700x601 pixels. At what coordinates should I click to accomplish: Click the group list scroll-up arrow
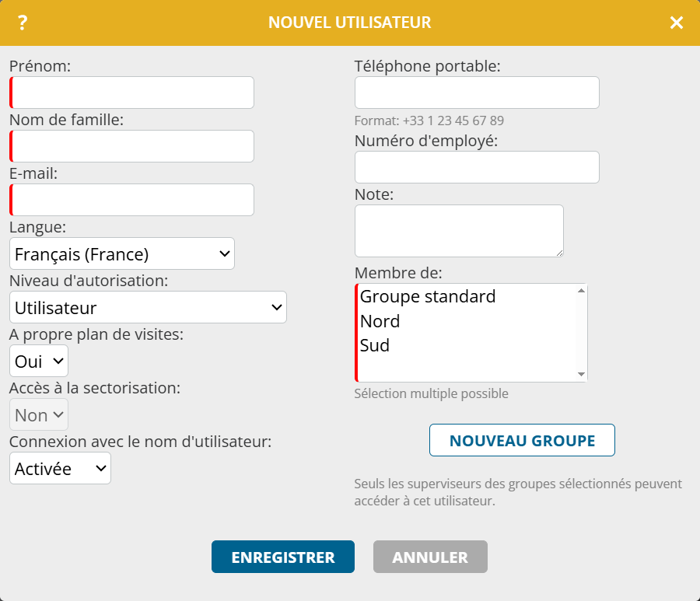tap(581, 291)
